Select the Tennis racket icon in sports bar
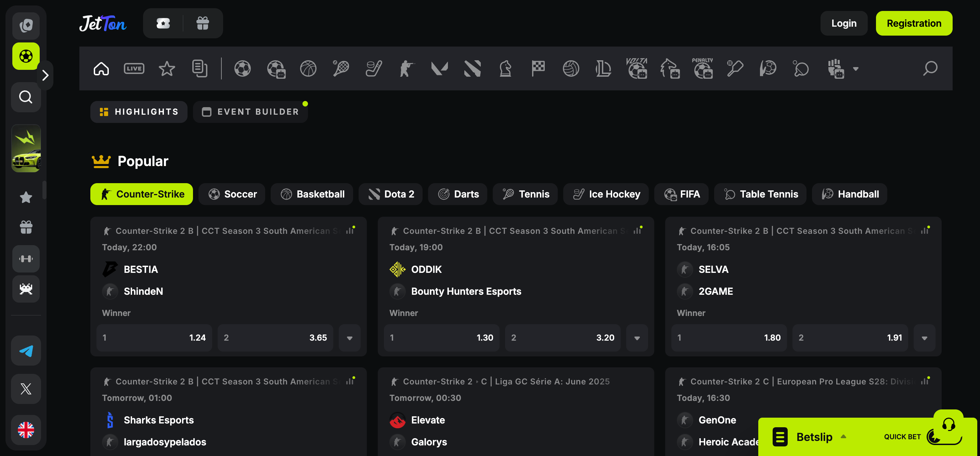Image resolution: width=980 pixels, height=456 pixels. click(x=341, y=69)
